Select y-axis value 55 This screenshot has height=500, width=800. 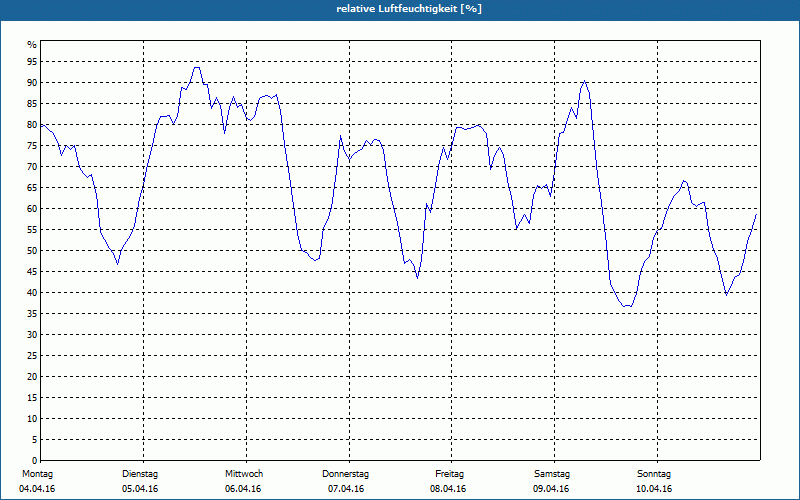[x=32, y=230]
